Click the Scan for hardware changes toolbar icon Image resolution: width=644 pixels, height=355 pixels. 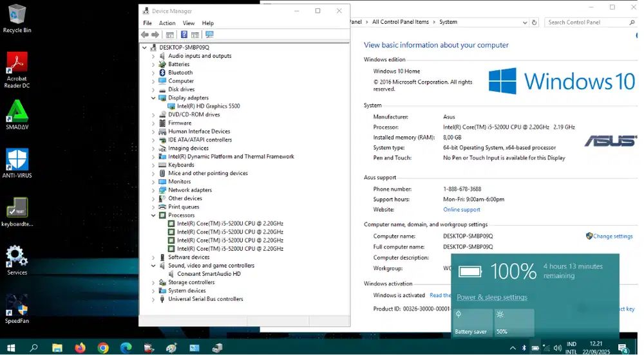(209, 35)
